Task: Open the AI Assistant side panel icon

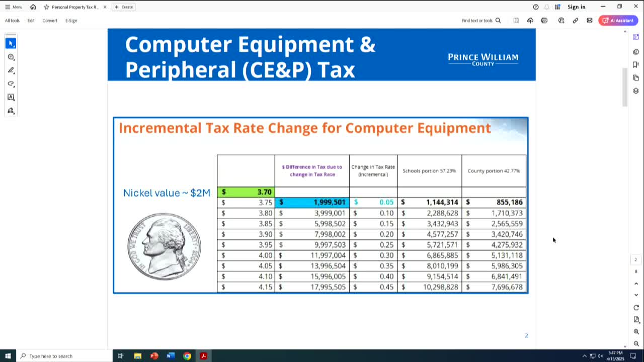Action: [x=636, y=37]
